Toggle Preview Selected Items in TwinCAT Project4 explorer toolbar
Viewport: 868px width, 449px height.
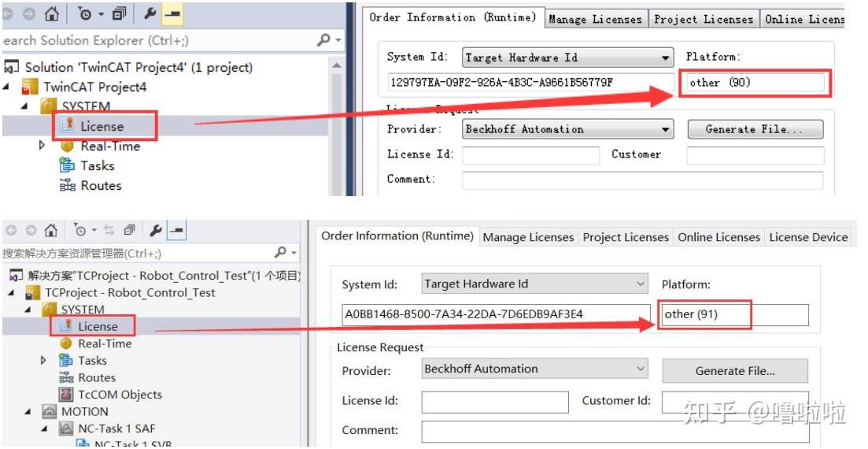(172, 13)
